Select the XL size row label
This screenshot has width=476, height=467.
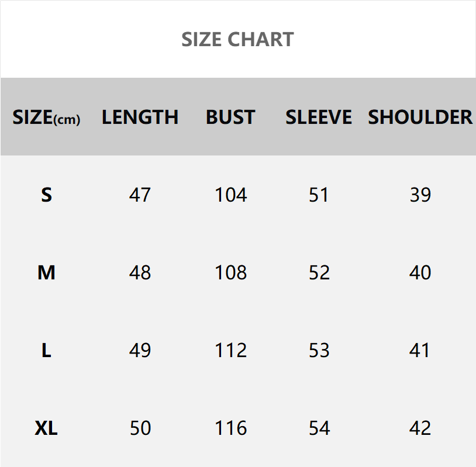coord(46,428)
